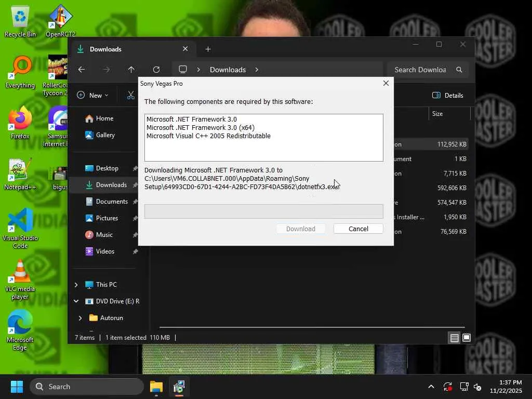Click the horizontal scrollbar in file list
This screenshot has height=399, width=532.
coord(312,327)
